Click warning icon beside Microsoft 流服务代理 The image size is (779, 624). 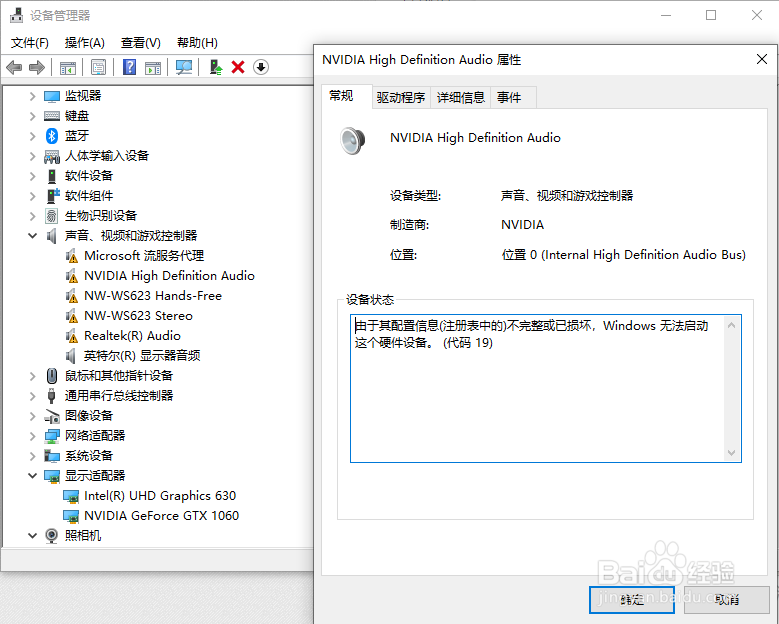72,256
